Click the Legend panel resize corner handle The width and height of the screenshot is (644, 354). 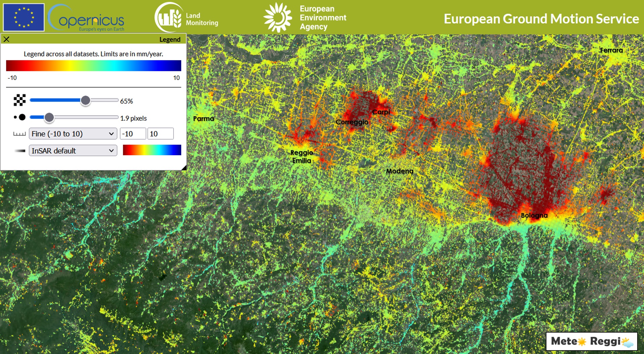[184, 168]
